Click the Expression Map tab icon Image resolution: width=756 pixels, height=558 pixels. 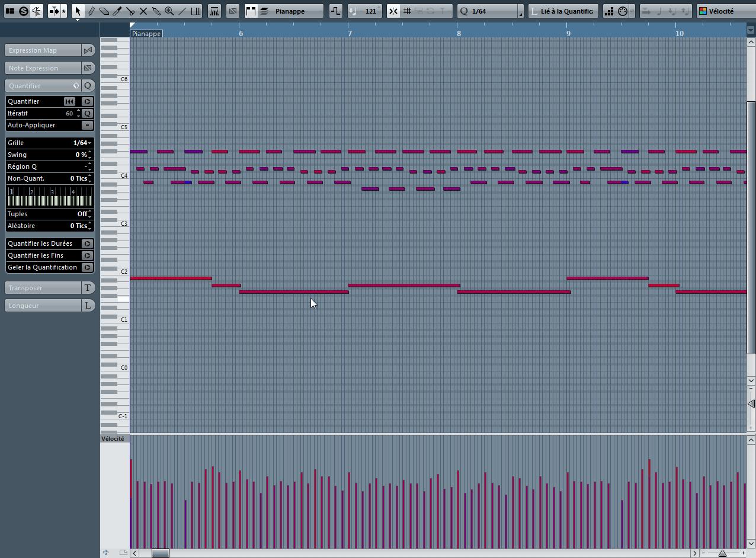click(x=88, y=50)
